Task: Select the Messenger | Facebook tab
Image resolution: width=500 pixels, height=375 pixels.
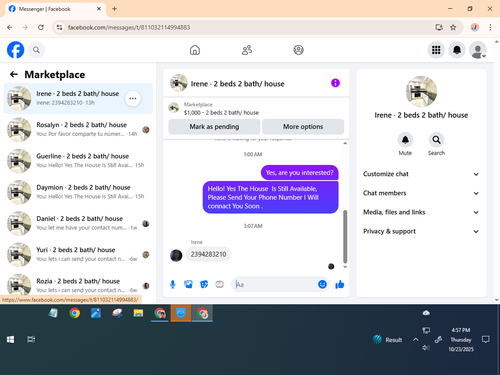Action: 55,9
